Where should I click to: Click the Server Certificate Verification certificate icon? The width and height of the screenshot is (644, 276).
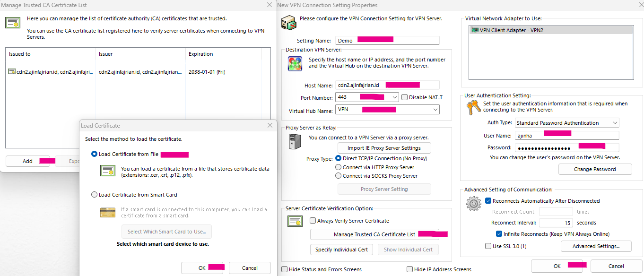coord(295,221)
